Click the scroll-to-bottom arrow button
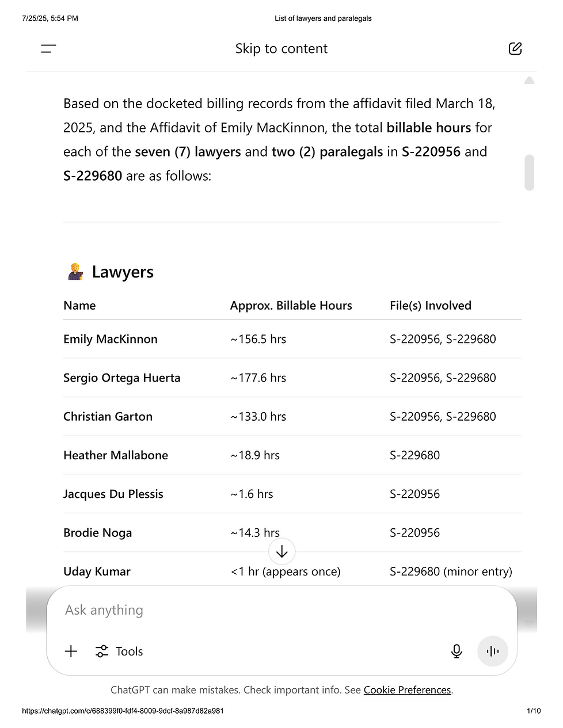The width and height of the screenshot is (563, 728). click(x=282, y=552)
